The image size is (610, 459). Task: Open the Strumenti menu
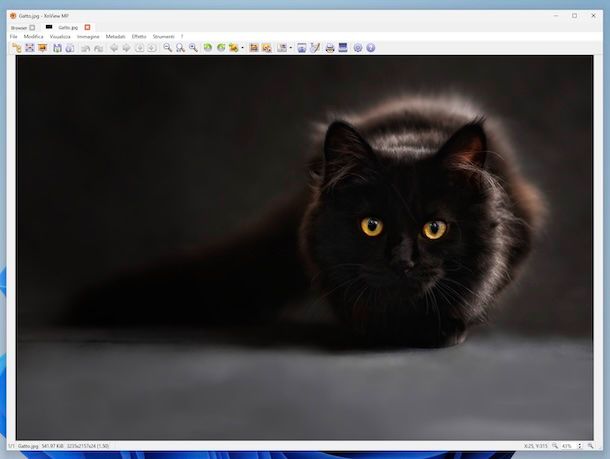163,37
